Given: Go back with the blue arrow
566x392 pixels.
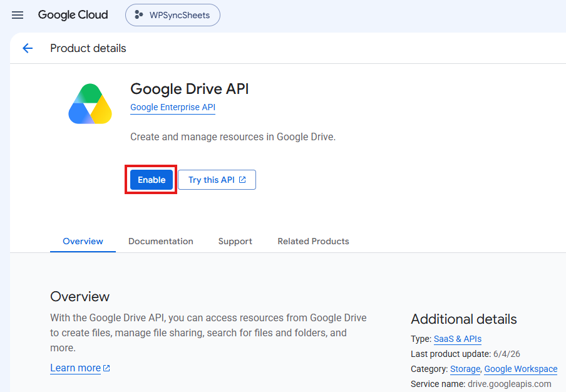Looking at the screenshot, I should (28, 48).
